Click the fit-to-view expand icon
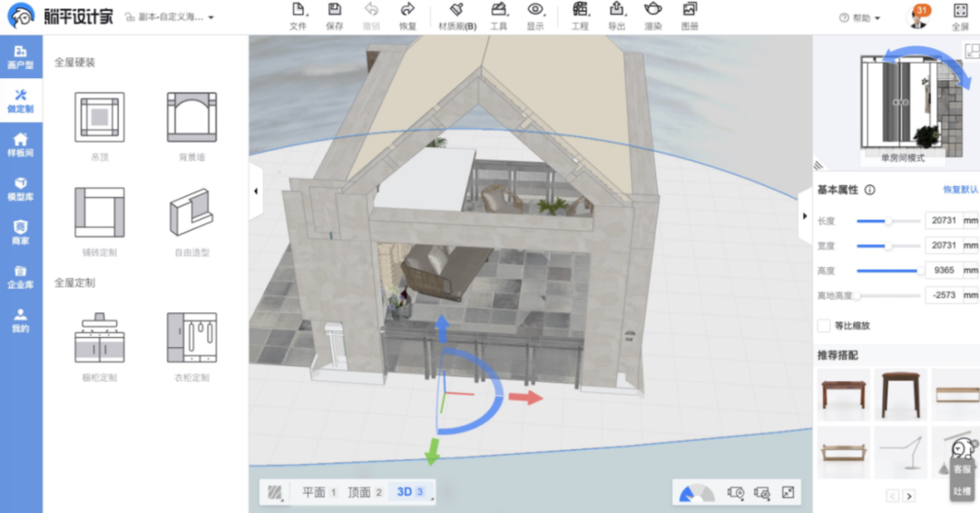This screenshot has width=980, height=513. point(789,493)
